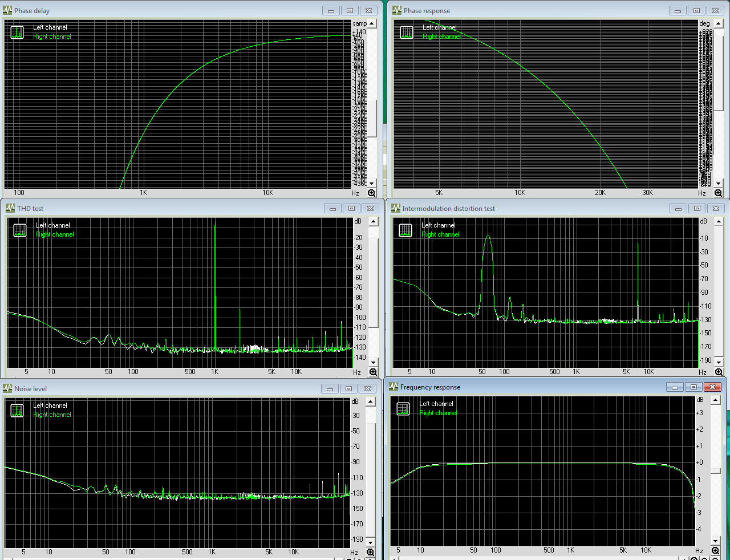The width and height of the screenshot is (730, 560).
Task: Toggle Left channel legend in Phase delay graph
Action: point(50,27)
